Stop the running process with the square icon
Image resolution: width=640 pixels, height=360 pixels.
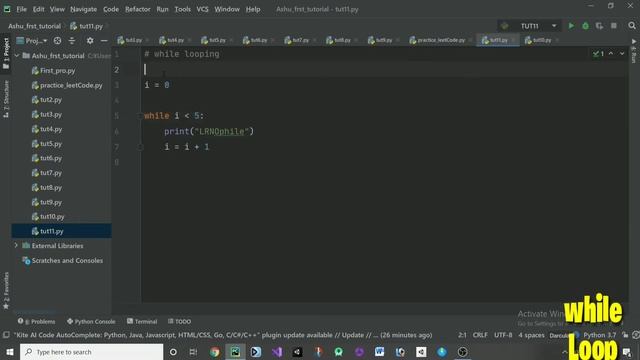click(x=613, y=26)
